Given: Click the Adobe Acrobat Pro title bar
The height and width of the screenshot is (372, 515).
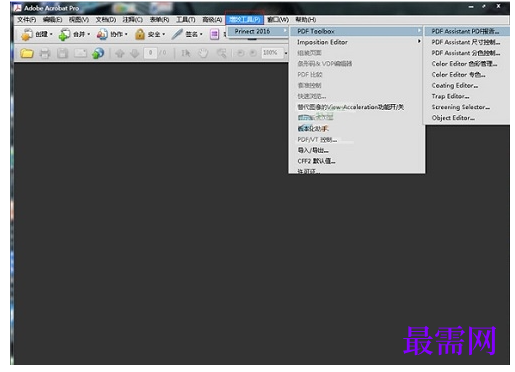Looking at the screenshot, I should (x=260, y=8).
